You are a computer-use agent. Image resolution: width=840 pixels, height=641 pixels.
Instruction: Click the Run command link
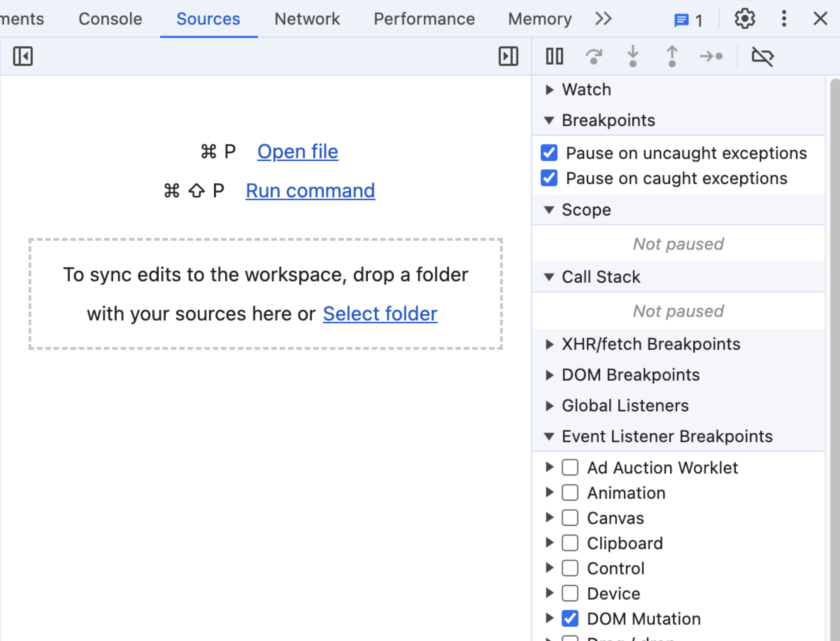click(x=310, y=191)
